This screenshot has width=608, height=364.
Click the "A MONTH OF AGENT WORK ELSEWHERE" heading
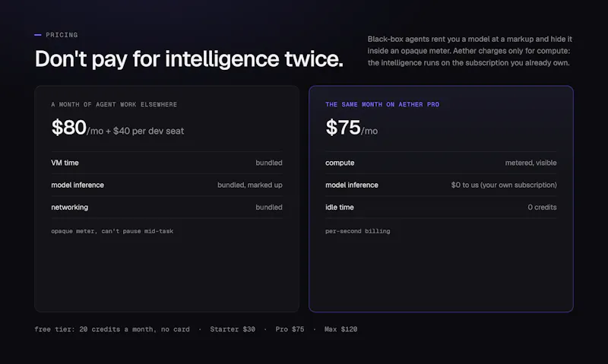coord(114,104)
